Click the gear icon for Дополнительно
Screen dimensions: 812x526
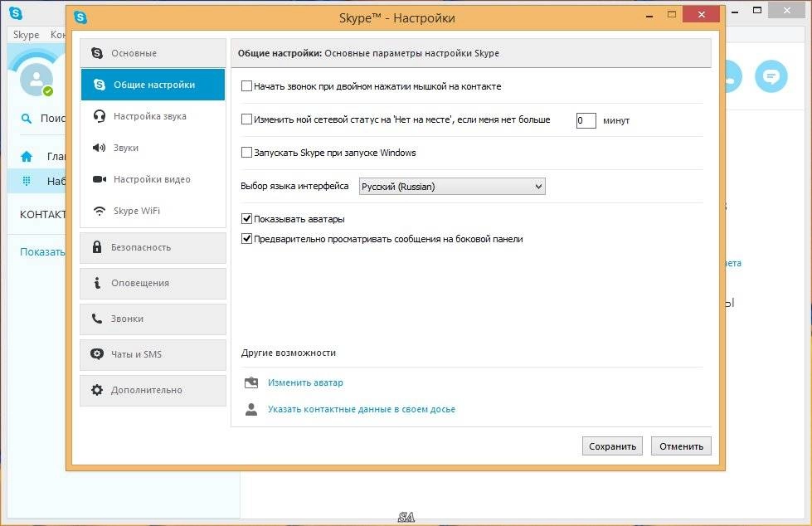(x=97, y=390)
